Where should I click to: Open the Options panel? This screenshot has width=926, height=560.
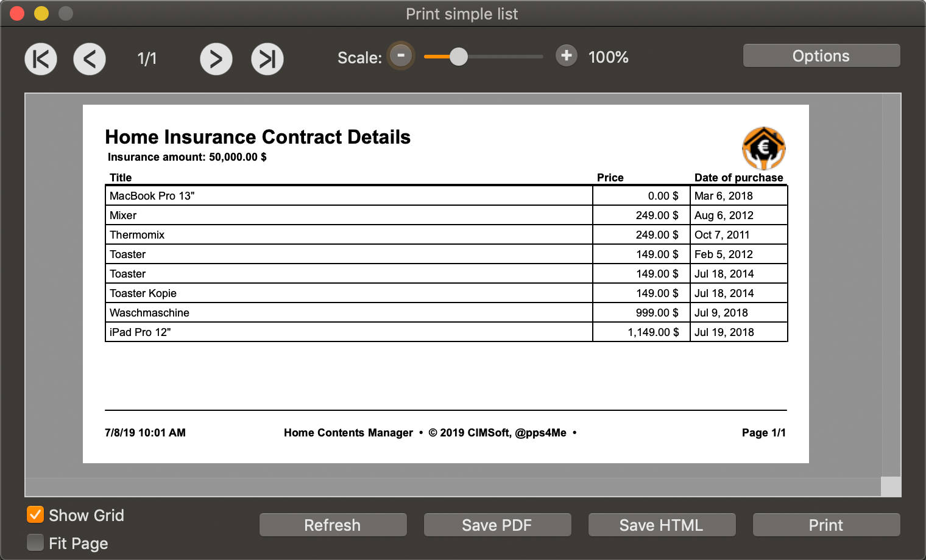(x=821, y=55)
